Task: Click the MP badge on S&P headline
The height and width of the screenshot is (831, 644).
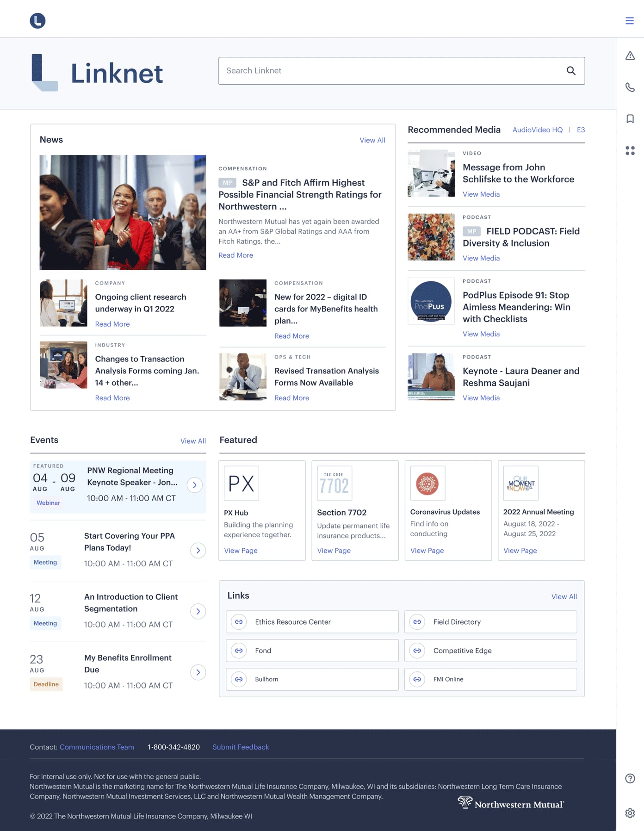Action: 227,183
